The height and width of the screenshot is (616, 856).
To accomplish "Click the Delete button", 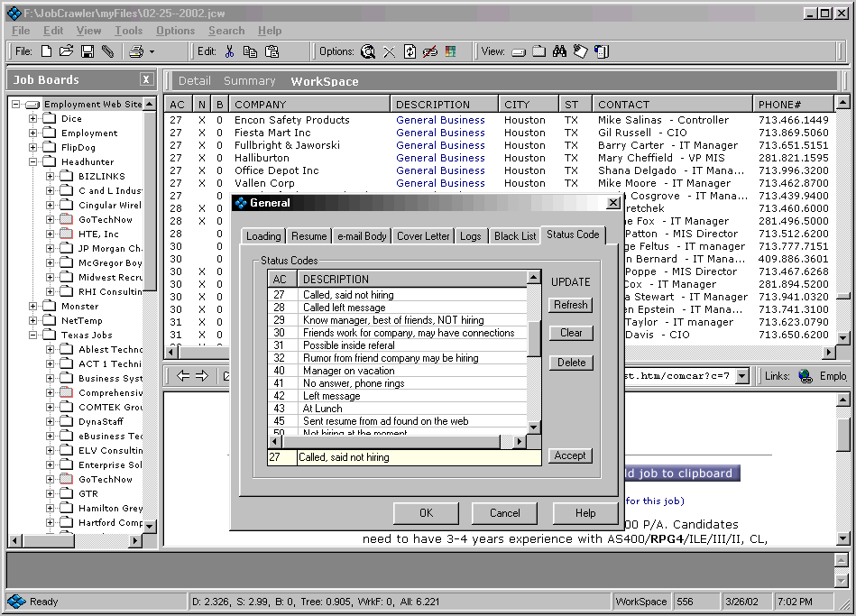I will [570, 362].
